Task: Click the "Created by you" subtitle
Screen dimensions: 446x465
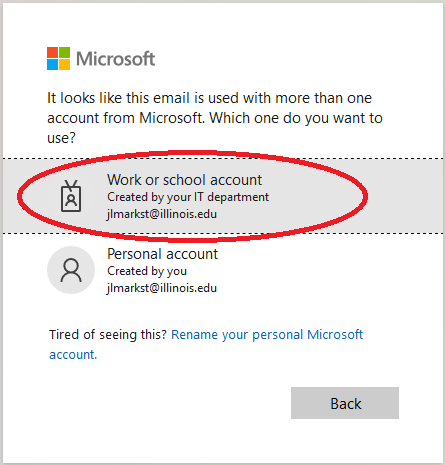Action: 147,271
